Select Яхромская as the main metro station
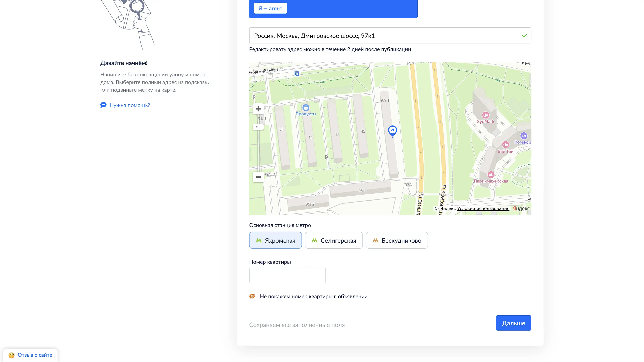 [x=275, y=240]
